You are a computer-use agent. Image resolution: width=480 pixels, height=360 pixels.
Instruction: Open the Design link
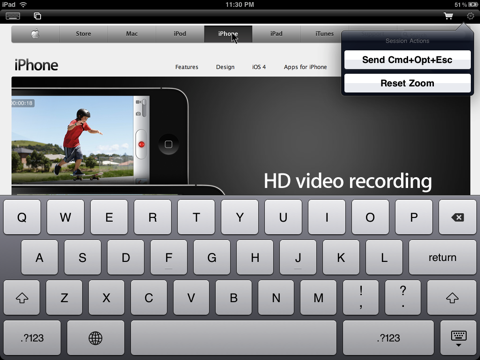click(x=225, y=67)
